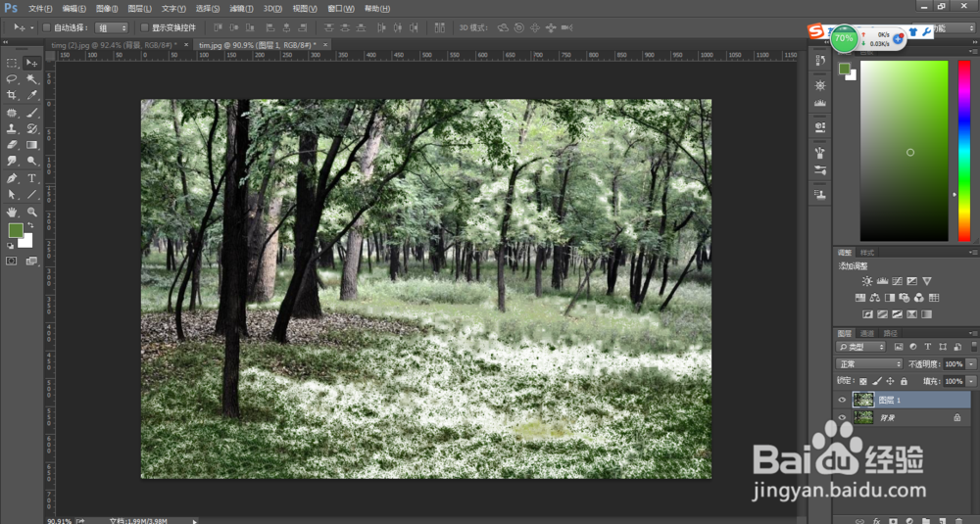This screenshot has width=980, height=524.
Task: Open the 滤镜(T) menu
Action: (x=241, y=9)
